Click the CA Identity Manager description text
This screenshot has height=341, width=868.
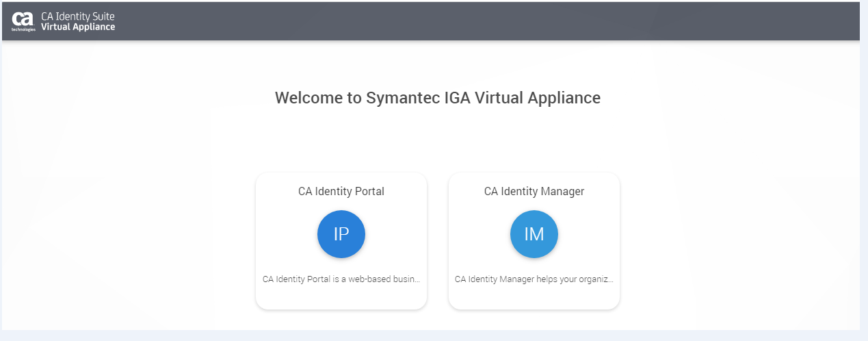point(532,279)
